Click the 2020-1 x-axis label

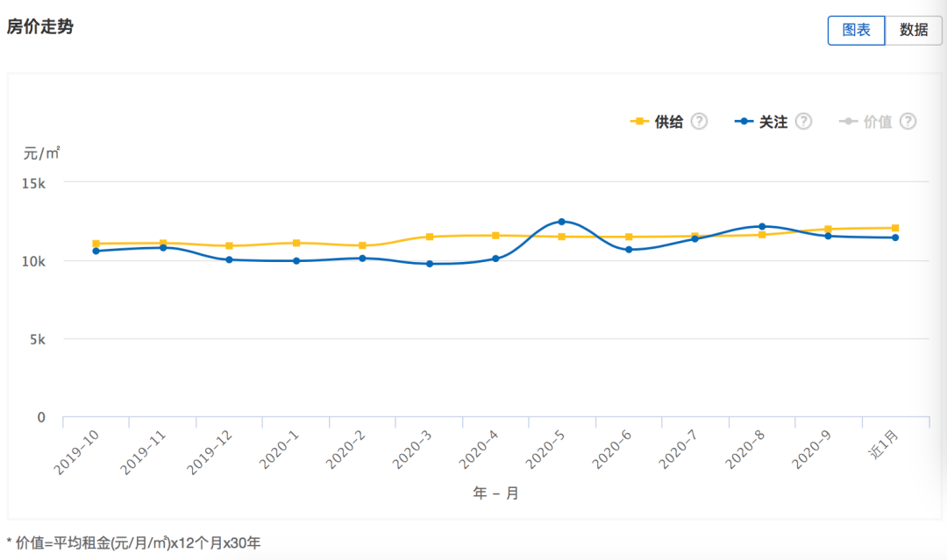click(x=279, y=450)
